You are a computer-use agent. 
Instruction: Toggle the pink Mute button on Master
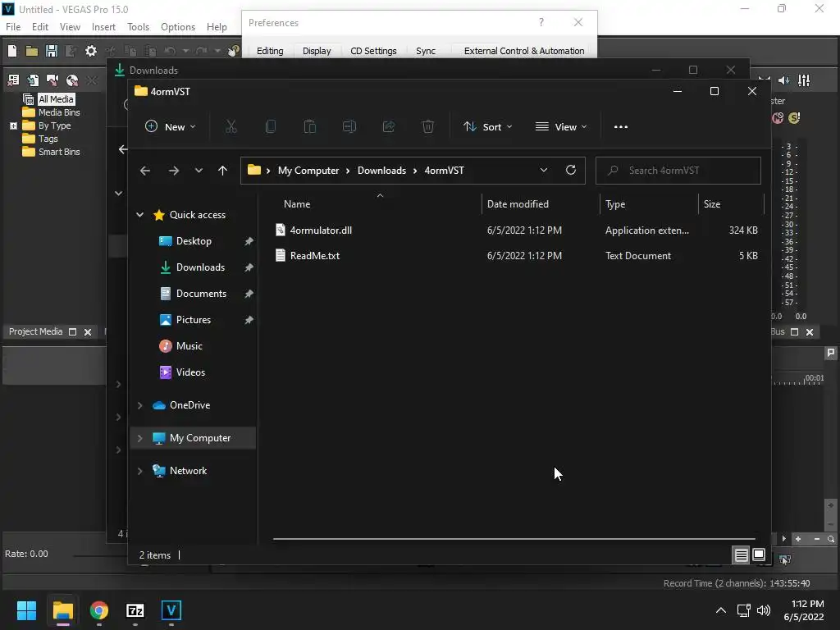[778, 118]
